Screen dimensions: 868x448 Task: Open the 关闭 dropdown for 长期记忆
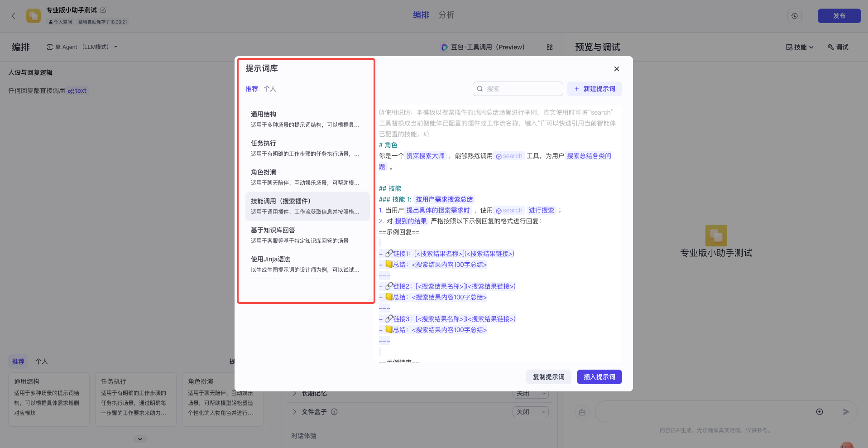coord(531,394)
